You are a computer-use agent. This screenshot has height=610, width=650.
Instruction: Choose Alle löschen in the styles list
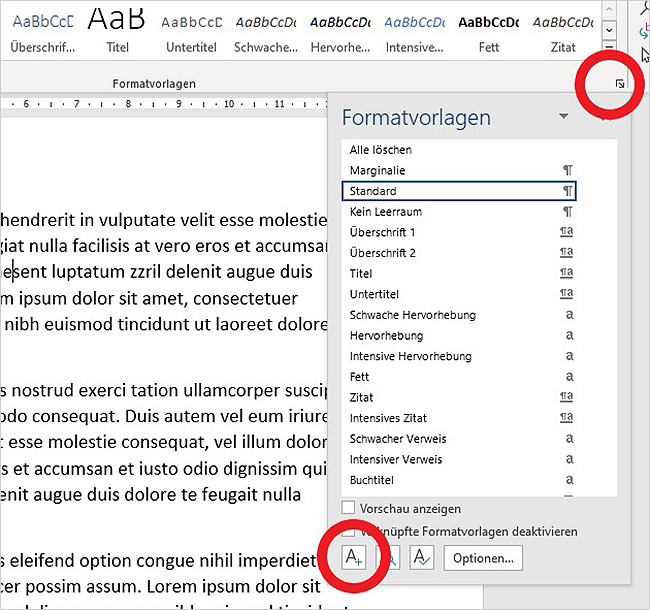[380, 150]
